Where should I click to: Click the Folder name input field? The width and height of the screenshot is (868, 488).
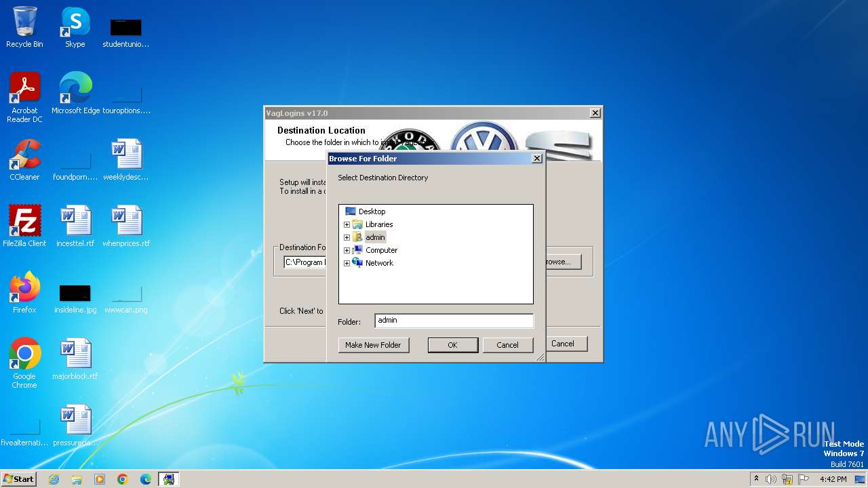coord(454,321)
